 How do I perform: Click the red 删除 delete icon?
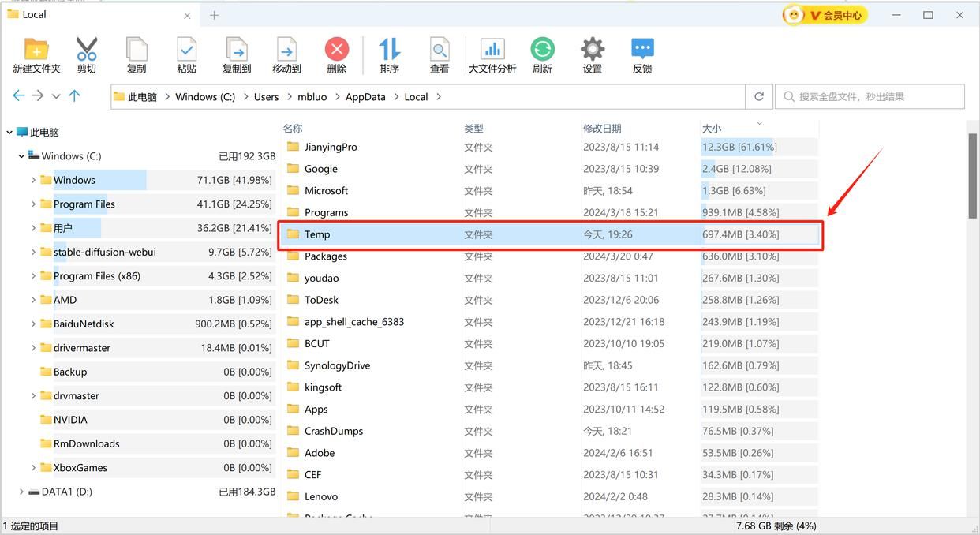(337, 50)
